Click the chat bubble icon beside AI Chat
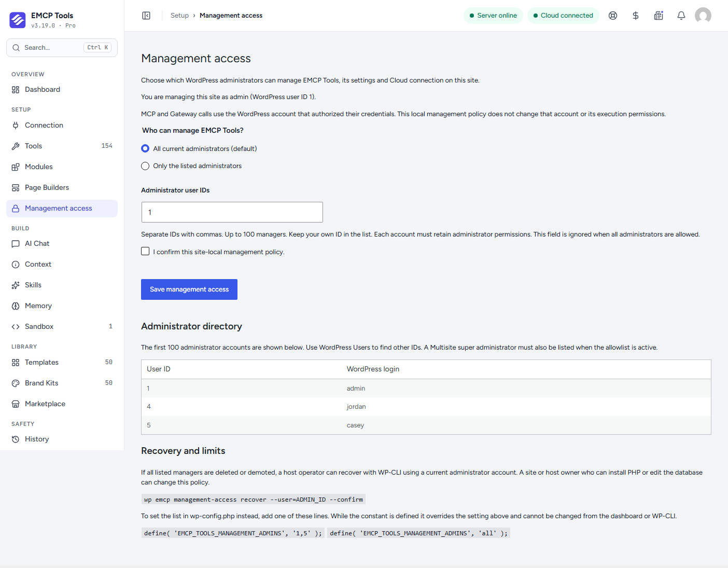 coord(16,244)
